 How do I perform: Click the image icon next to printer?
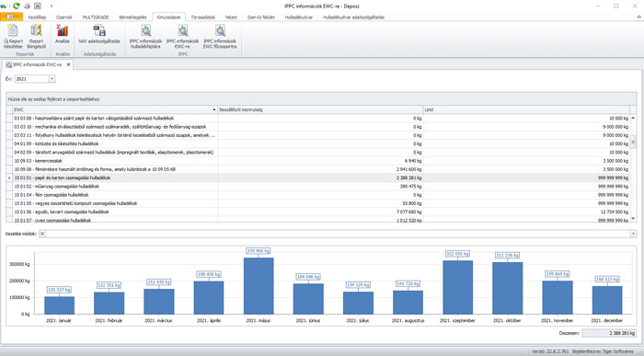38,6
